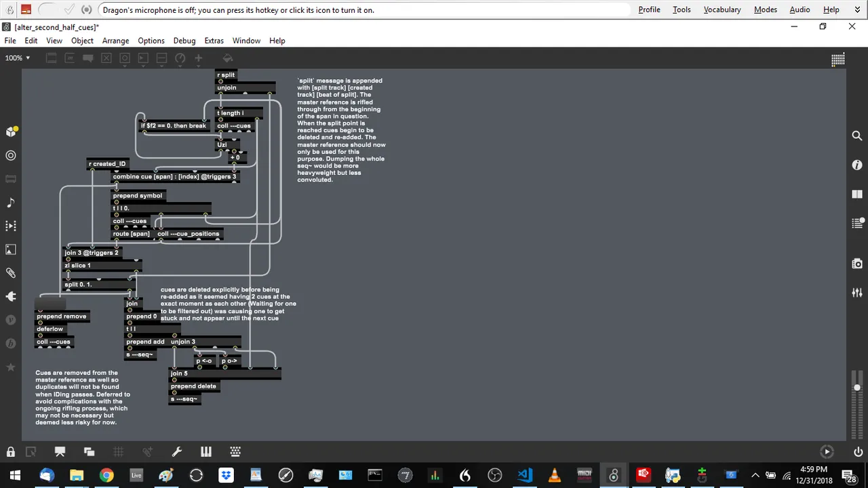Toggle the patcher lock icon at bottom left
Image resolution: width=868 pixels, height=488 pixels.
pos(11,452)
